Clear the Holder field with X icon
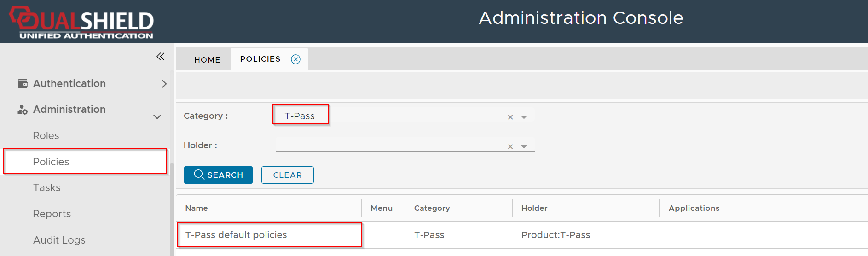Screen dimensions: 868x256 [x=510, y=147]
